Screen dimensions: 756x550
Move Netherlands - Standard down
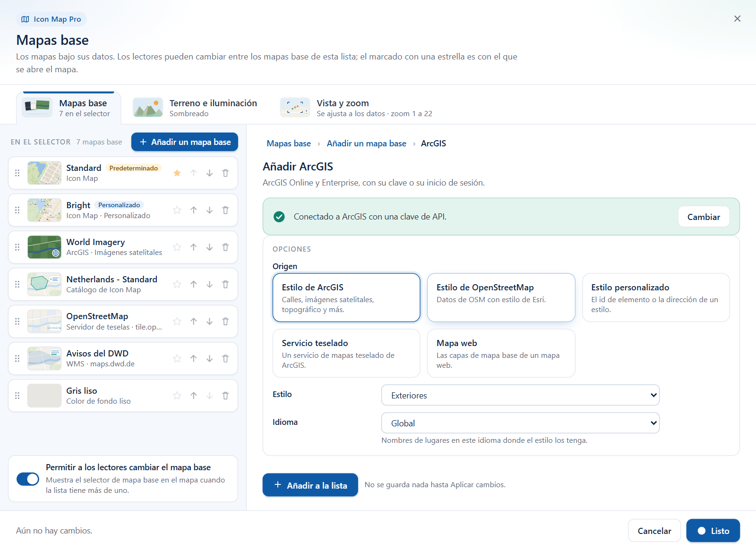209,284
